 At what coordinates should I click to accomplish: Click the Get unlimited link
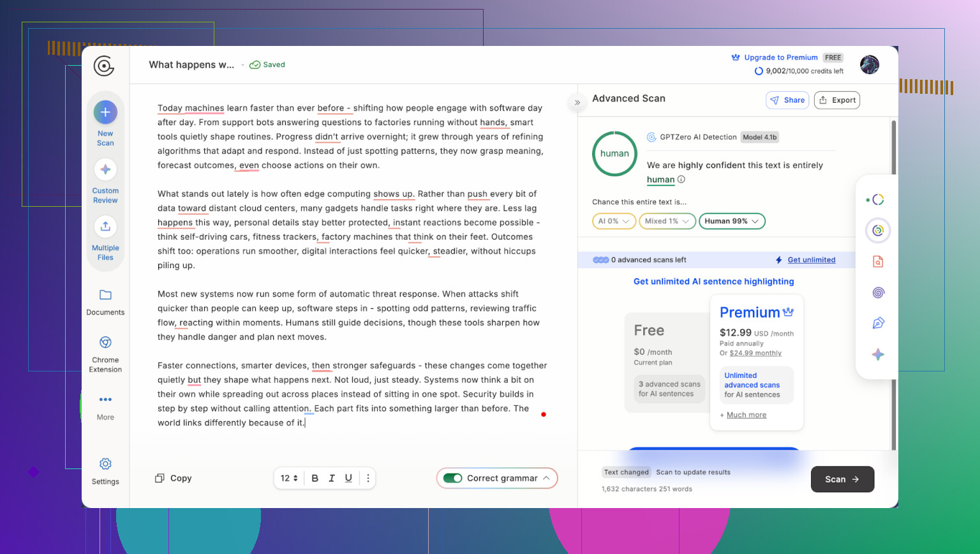coord(811,260)
